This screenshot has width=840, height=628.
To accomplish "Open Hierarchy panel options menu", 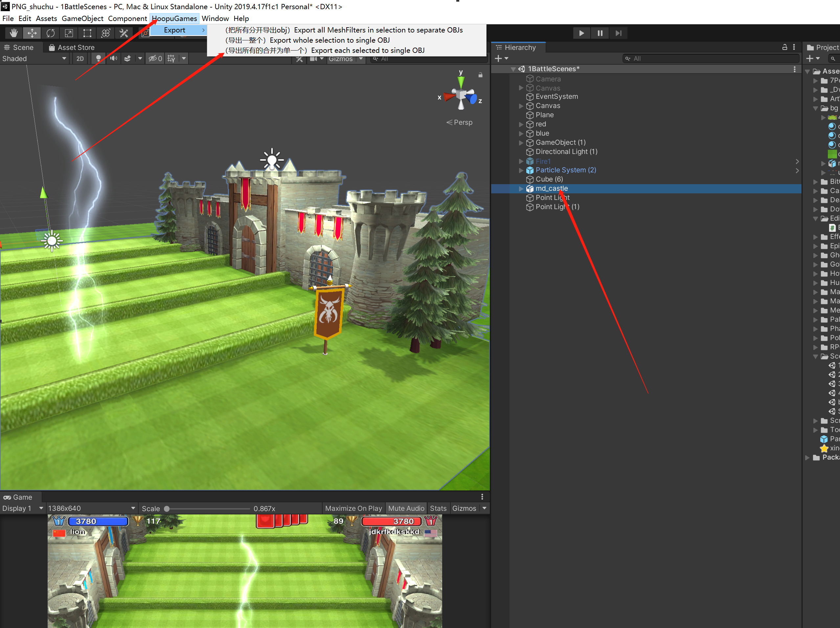I will pos(794,47).
